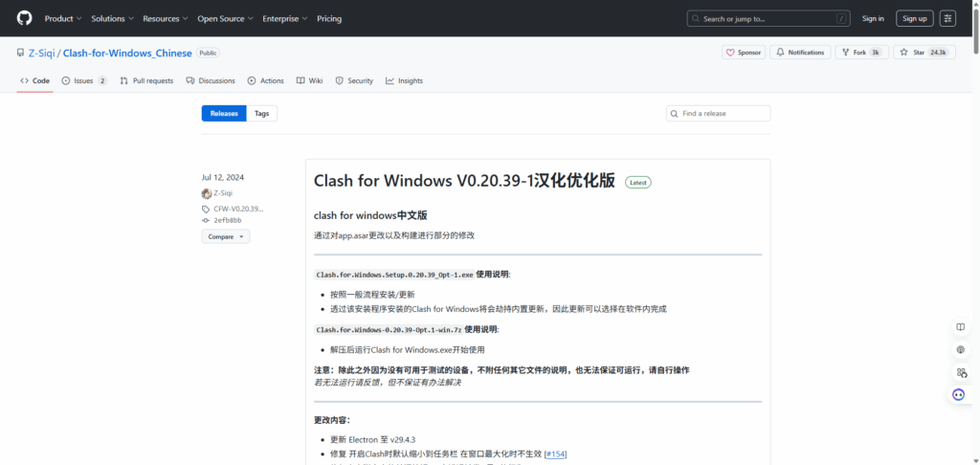Click the Sign up button
Image resolution: width=980 pixels, height=465 pixels.
(x=914, y=19)
